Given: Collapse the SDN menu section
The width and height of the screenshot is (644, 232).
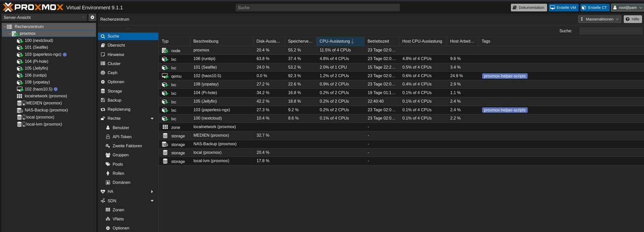Looking at the screenshot, I should 152,201.
